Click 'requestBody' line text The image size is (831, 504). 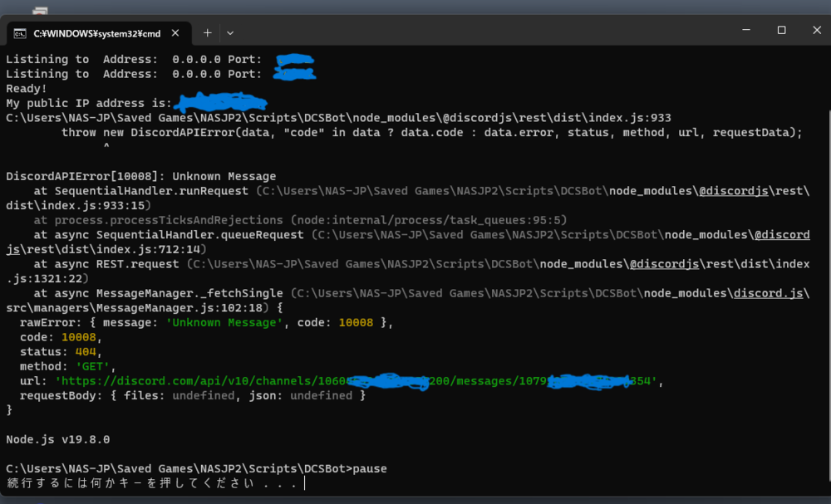(193, 395)
